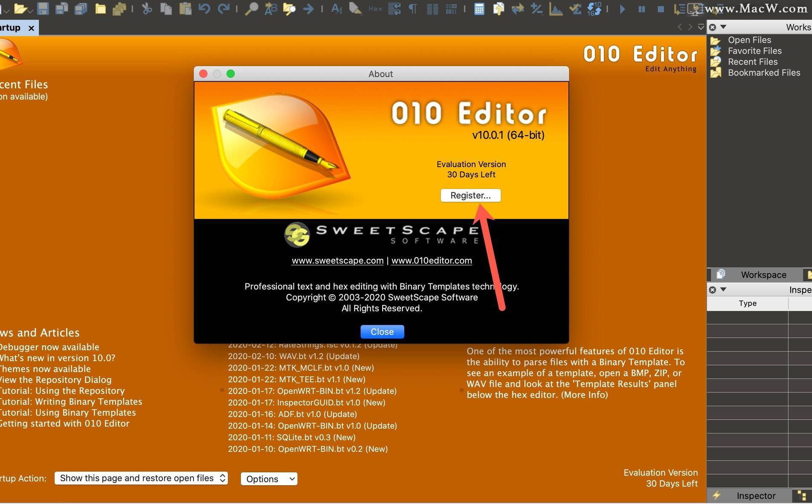
Task: Click the Find in Files icon
Action: click(x=289, y=9)
